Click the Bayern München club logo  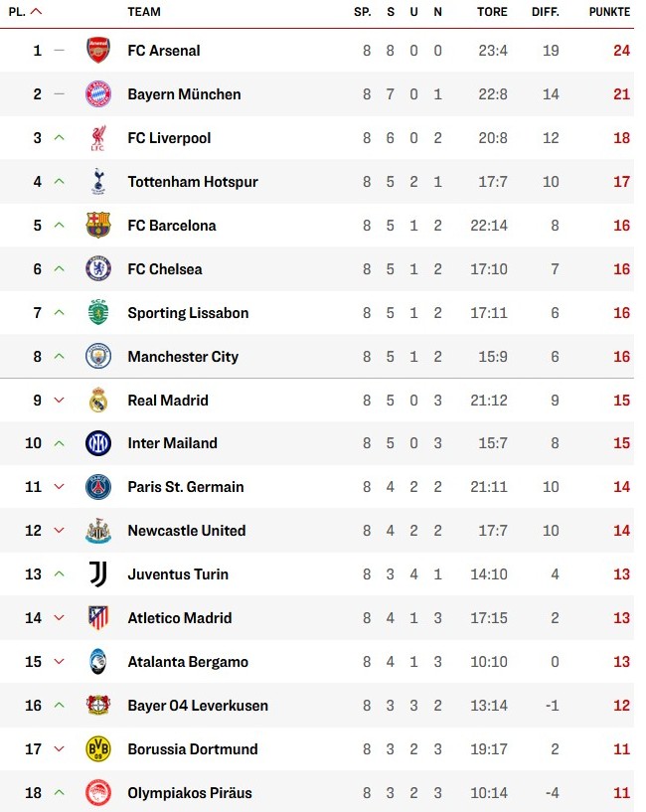click(x=98, y=94)
